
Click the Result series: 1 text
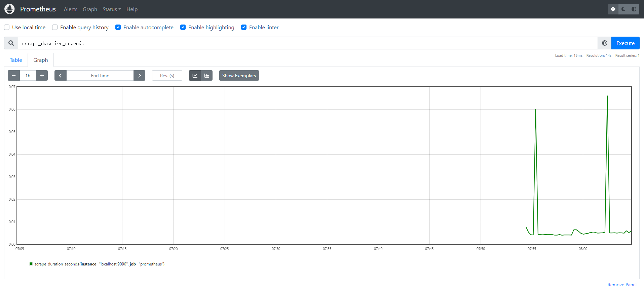pyautogui.click(x=627, y=55)
